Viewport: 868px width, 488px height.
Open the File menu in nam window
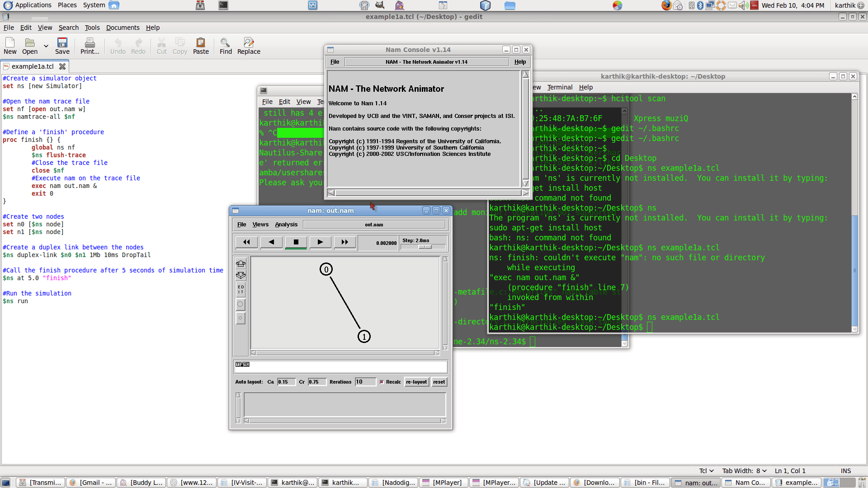click(242, 225)
